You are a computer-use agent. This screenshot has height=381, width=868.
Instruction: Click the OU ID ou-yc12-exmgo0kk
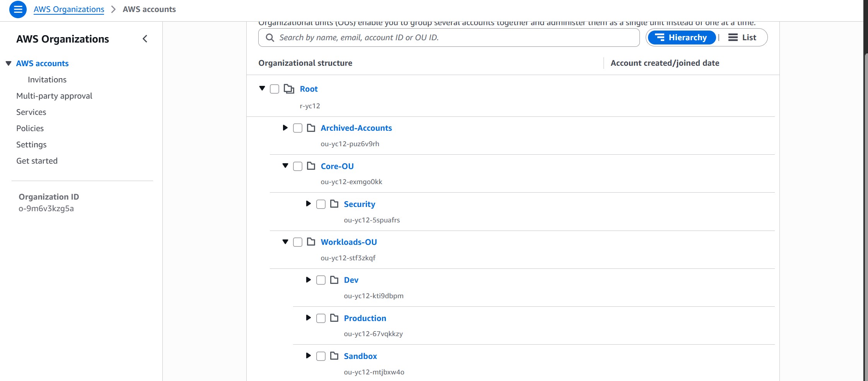351,182
